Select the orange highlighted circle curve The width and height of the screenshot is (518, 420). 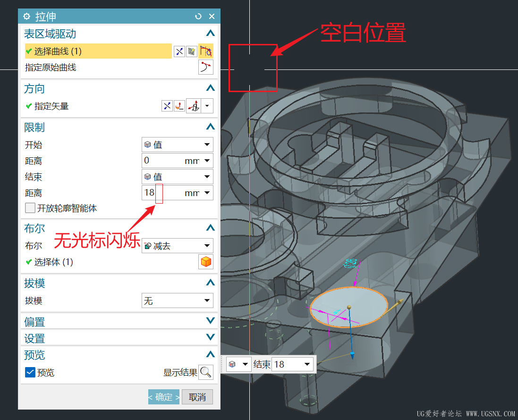[349, 307]
